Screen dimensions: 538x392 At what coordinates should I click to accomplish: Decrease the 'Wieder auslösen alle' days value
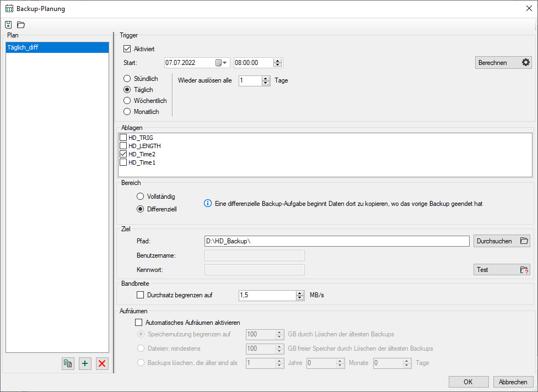[266, 83]
